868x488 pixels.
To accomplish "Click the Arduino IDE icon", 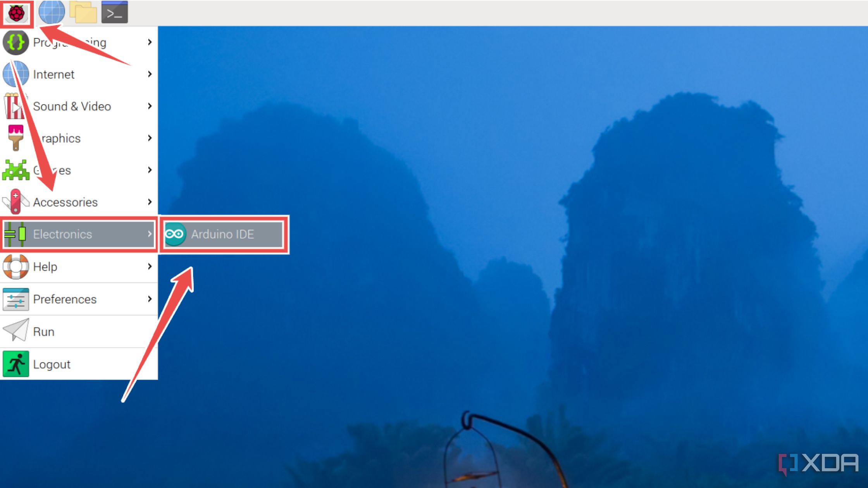I will tap(176, 234).
